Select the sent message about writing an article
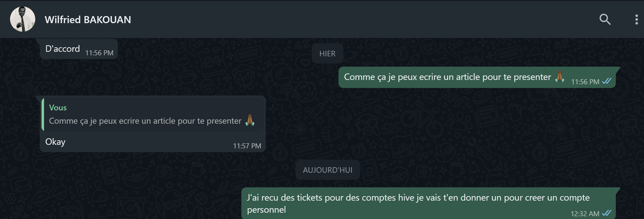 click(x=477, y=77)
